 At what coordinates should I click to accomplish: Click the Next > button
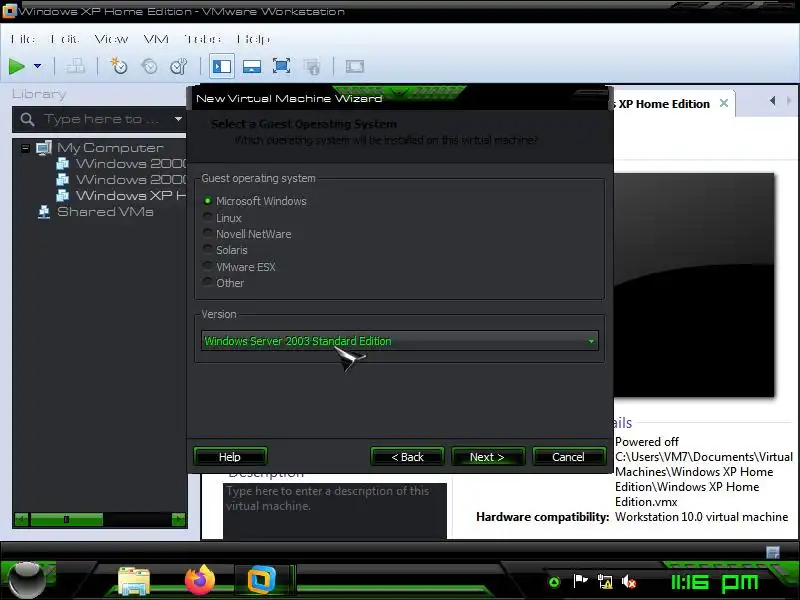coord(487,457)
